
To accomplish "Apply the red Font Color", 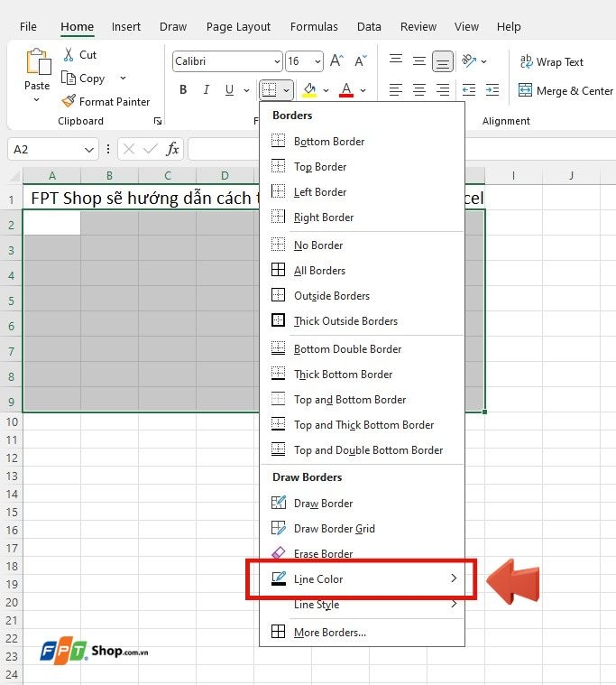I will point(346,90).
